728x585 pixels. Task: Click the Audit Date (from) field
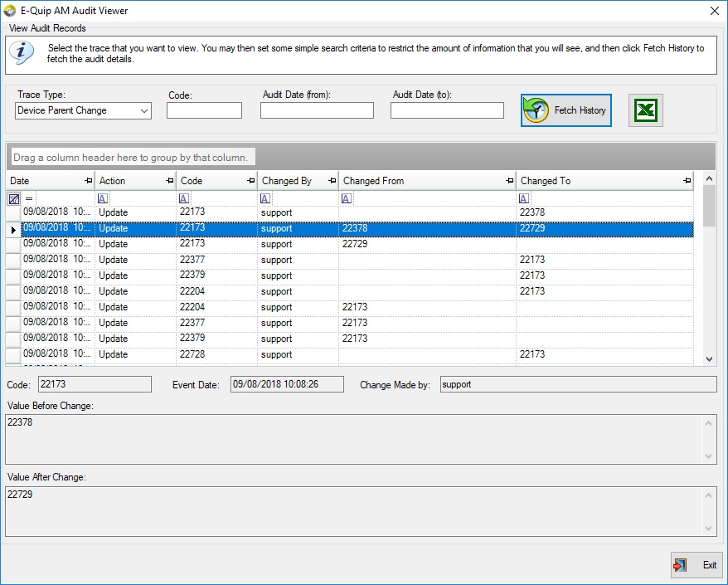click(317, 110)
